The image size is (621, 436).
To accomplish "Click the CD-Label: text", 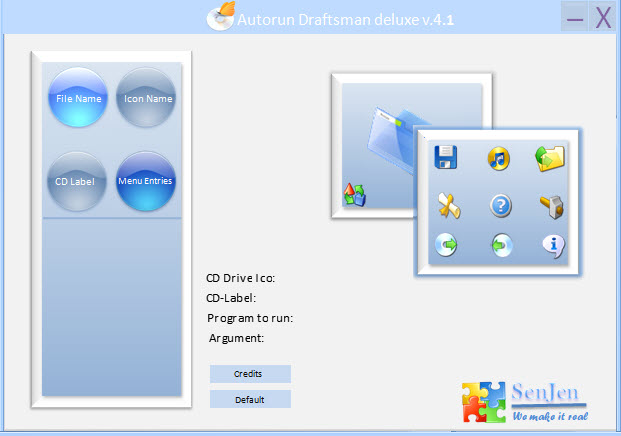I will pyautogui.click(x=231, y=298).
